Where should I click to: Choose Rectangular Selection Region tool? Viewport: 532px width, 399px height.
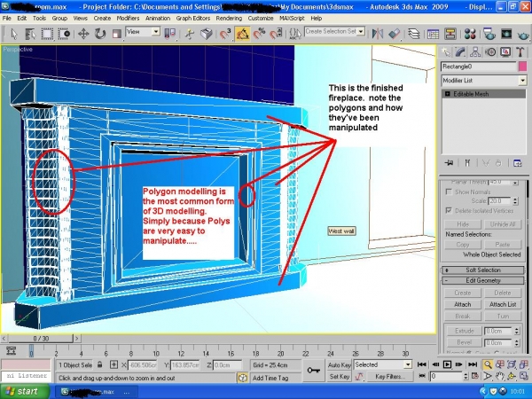click(x=47, y=34)
